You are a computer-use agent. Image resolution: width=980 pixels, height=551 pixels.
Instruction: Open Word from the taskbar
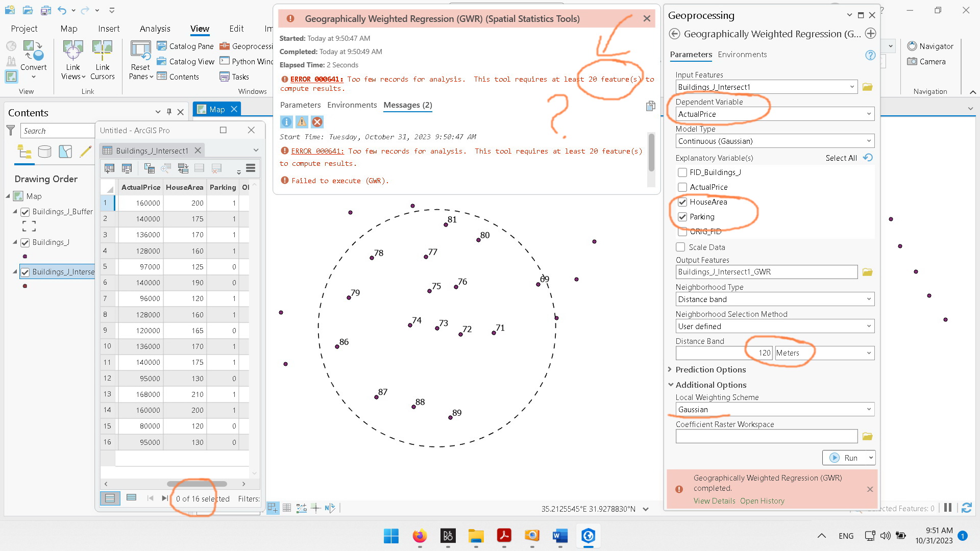[x=560, y=536]
